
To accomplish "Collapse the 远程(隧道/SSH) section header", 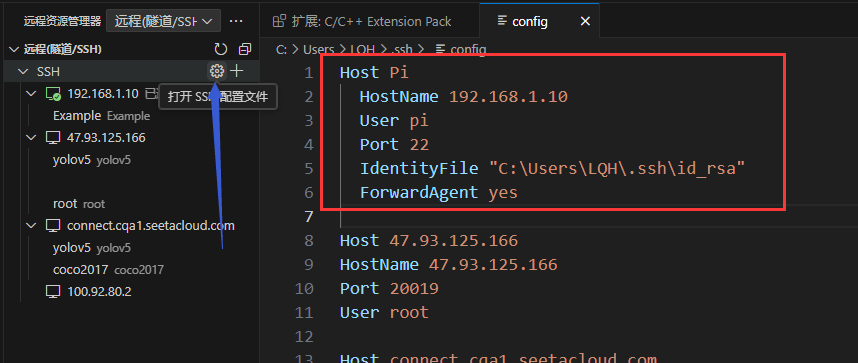I will click(x=14, y=50).
